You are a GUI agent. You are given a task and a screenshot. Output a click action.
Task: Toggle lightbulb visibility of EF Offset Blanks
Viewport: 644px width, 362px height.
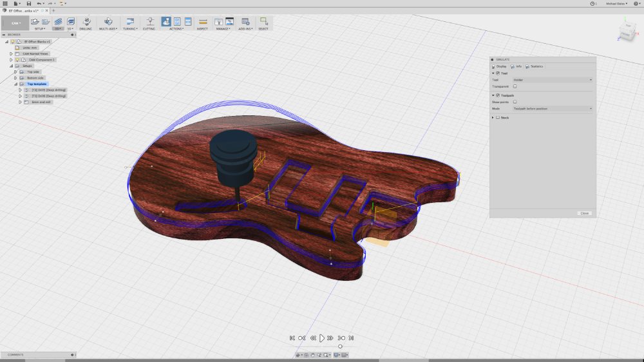[13, 41]
